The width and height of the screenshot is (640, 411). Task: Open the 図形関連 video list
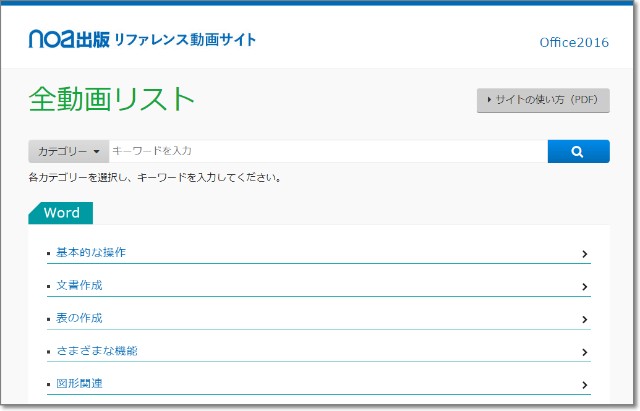pos(80,384)
